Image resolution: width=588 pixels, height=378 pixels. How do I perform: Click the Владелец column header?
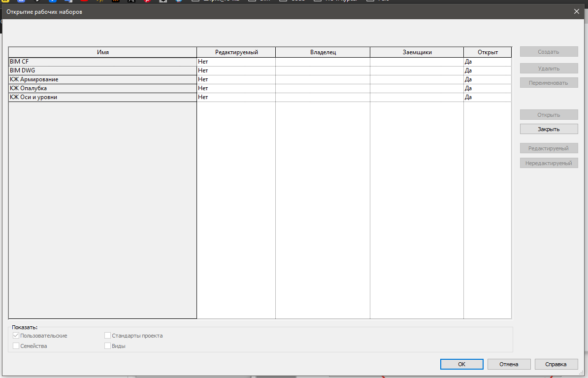click(x=323, y=52)
